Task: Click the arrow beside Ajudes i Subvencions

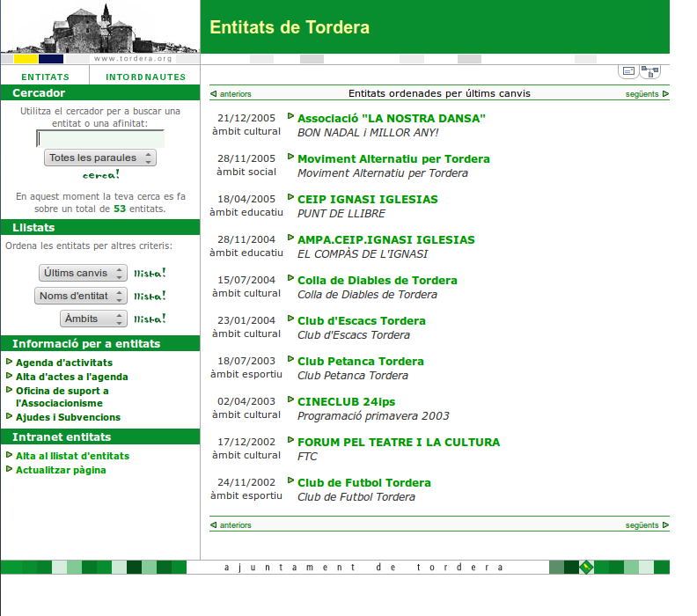Action: point(9,416)
